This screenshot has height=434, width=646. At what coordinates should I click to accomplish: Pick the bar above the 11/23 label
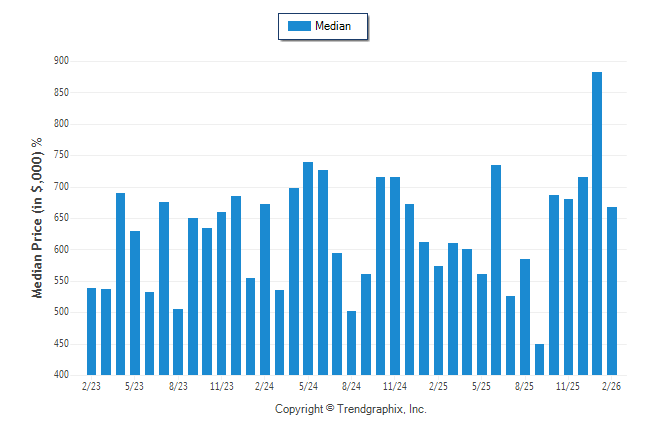(222, 293)
